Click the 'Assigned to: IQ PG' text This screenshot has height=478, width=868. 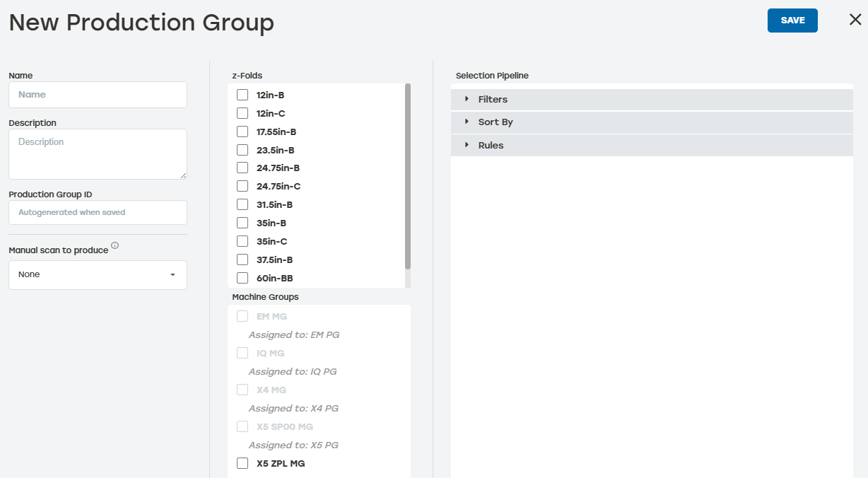[x=293, y=371]
